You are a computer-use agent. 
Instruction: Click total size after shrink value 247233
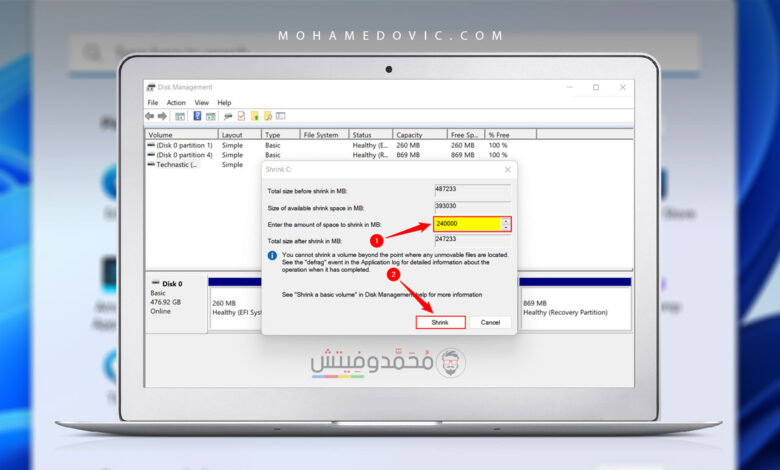(473, 240)
